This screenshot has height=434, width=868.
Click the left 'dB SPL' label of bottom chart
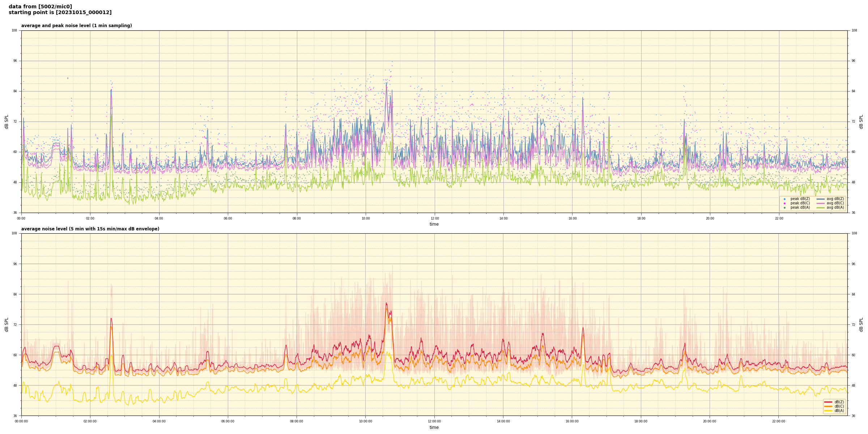click(7, 324)
